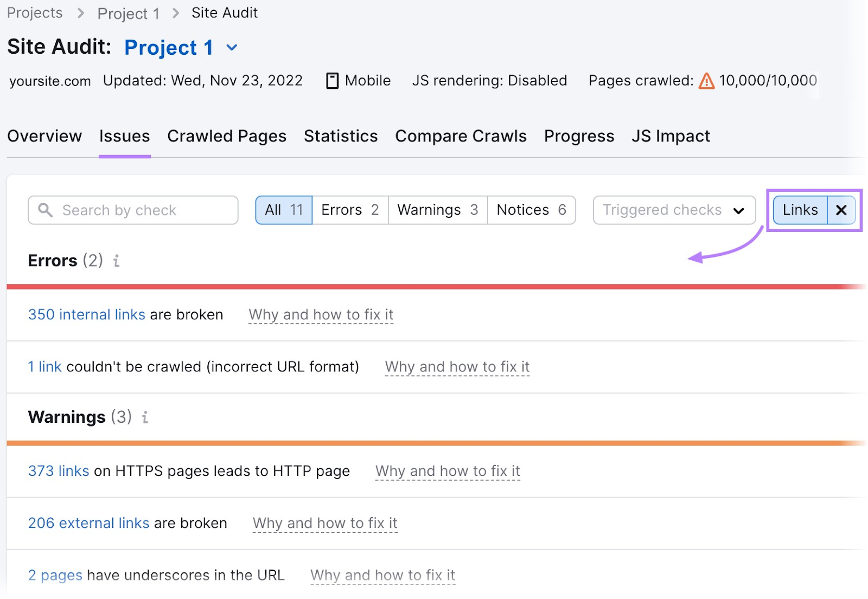
Task: Click the magnifier icon in the search bar
Action: 46,210
